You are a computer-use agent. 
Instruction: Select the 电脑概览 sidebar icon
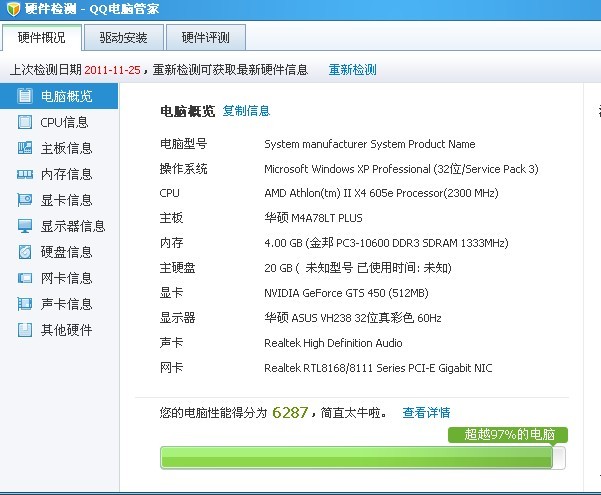point(25,96)
